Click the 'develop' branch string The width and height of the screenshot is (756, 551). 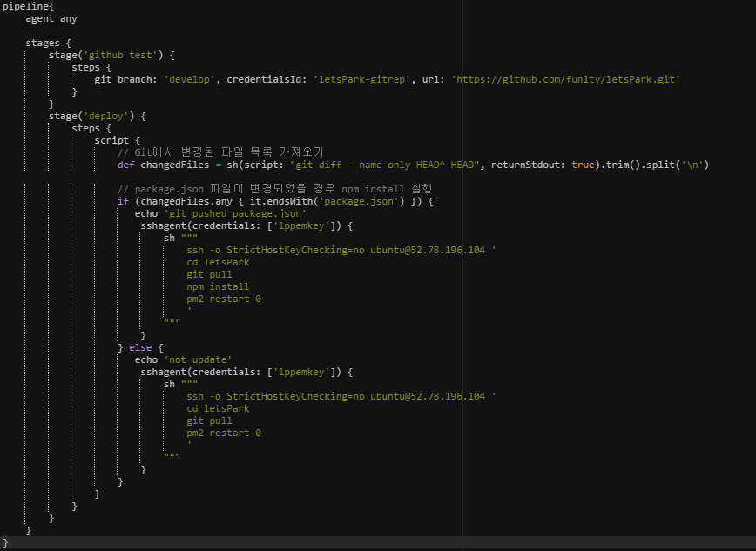tap(189, 79)
